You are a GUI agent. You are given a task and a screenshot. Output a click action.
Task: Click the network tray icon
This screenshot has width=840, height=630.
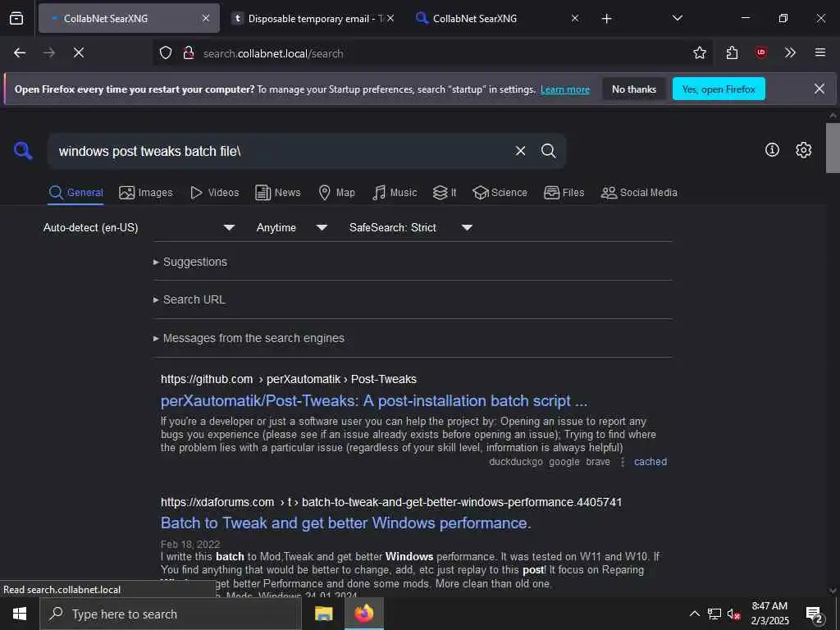pos(714,614)
